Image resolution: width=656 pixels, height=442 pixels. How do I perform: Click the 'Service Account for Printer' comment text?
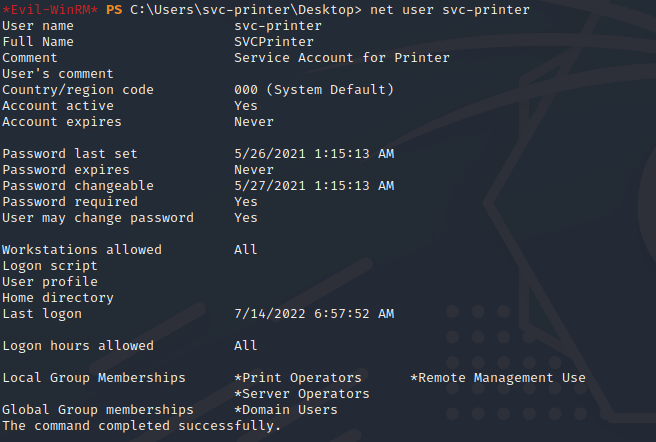pos(342,58)
